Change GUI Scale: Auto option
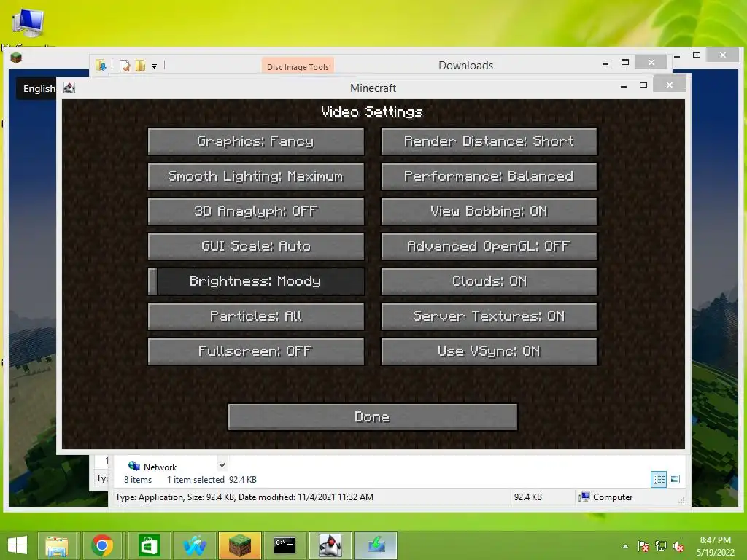Image resolution: width=747 pixels, height=560 pixels. (256, 246)
